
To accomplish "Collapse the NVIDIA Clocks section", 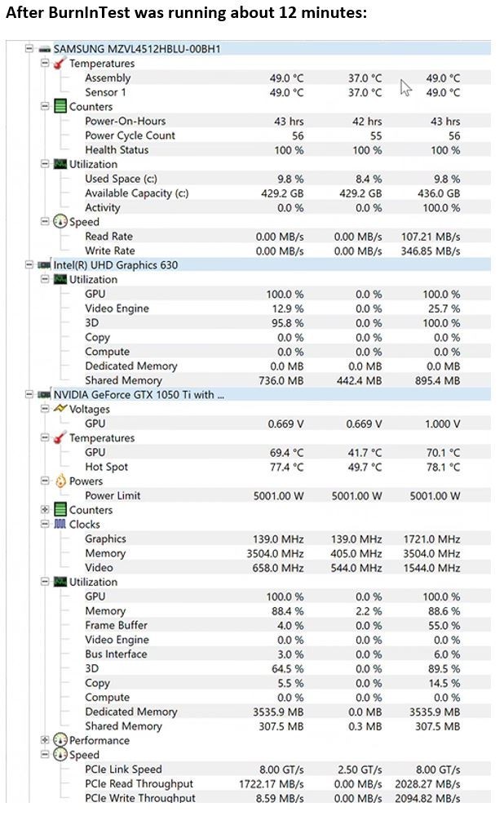I will coord(45,524).
